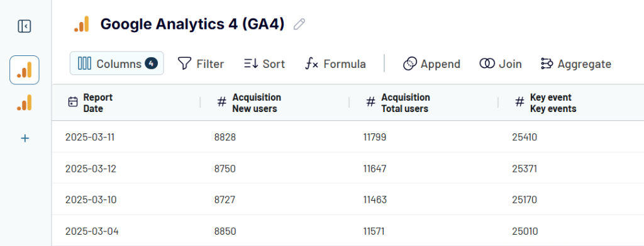Add a new data source with plus

(25, 138)
